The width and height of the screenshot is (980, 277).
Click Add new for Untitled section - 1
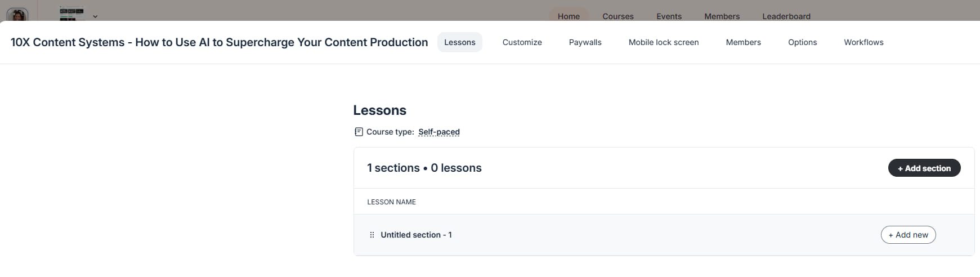(908, 235)
